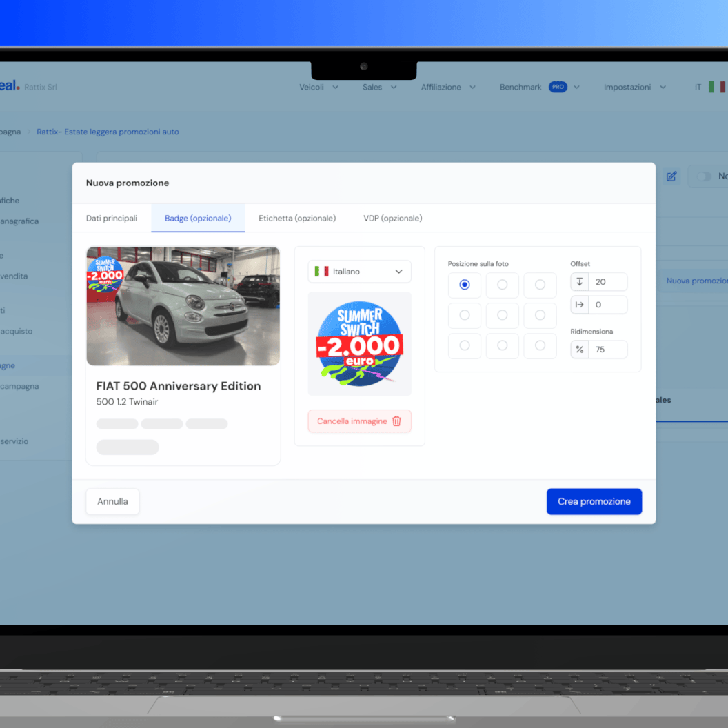This screenshot has height=728, width=728.
Task: Click the Annulla button
Action: [x=112, y=501]
